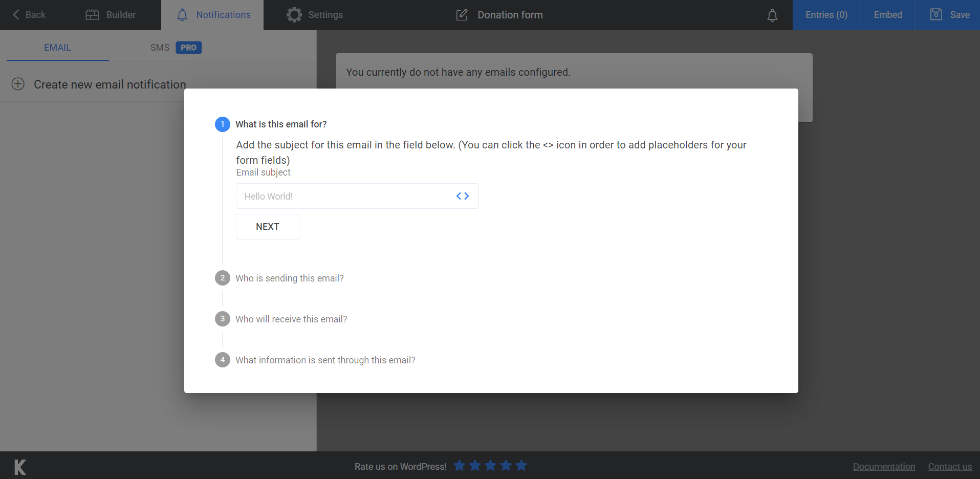
Task: Click the K logo in the bottom left corner
Action: (x=19, y=466)
